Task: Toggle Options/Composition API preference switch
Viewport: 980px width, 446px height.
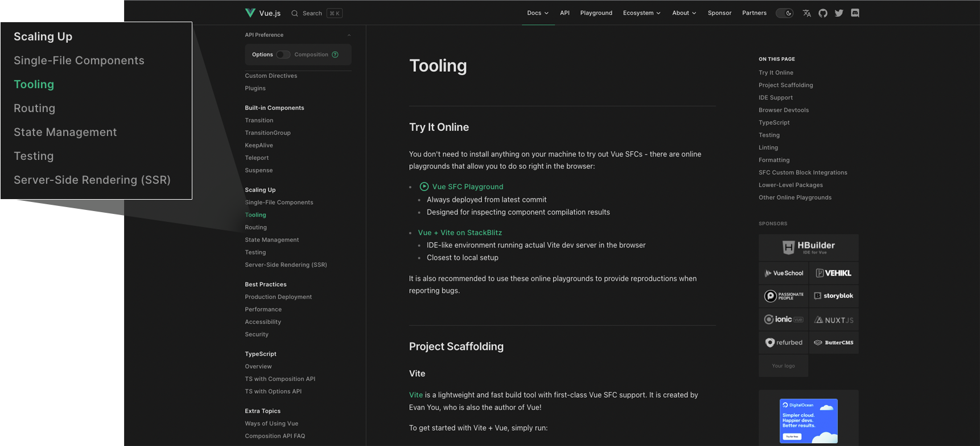Action: click(x=283, y=55)
